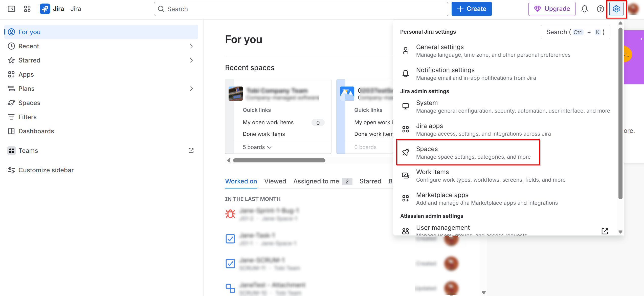The width and height of the screenshot is (644, 296).
Task: Open Work items admin settings
Action: (x=468, y=176)
